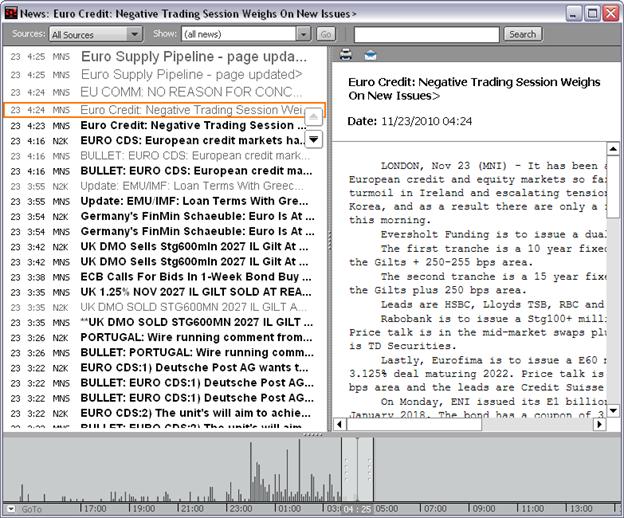624x518 pixels.
Task: Open 'EU COMM: NO REASON FOR CONC...' headline
Action: (190, 92)
